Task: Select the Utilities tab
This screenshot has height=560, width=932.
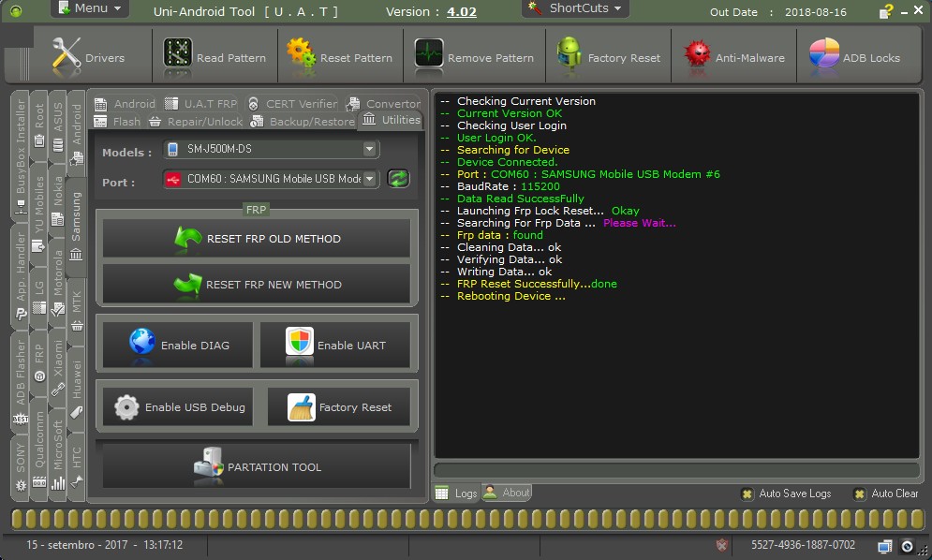Action: click(392, 120)
